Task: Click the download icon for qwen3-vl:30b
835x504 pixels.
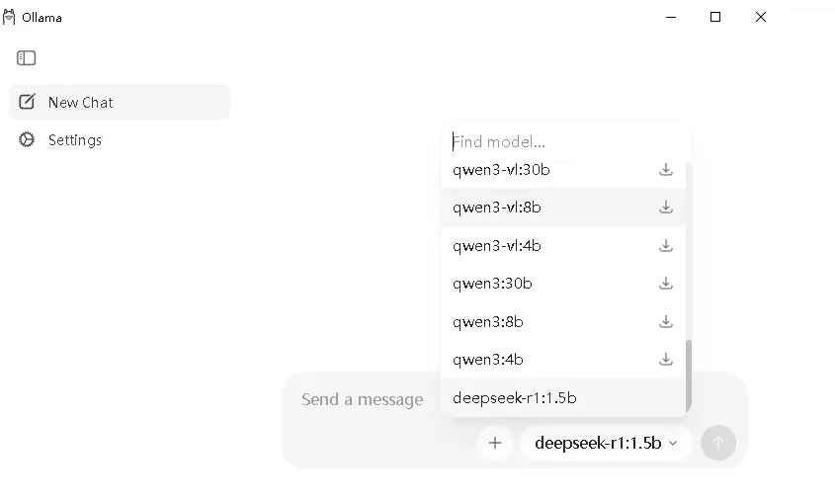Action: tap(666, 170)
